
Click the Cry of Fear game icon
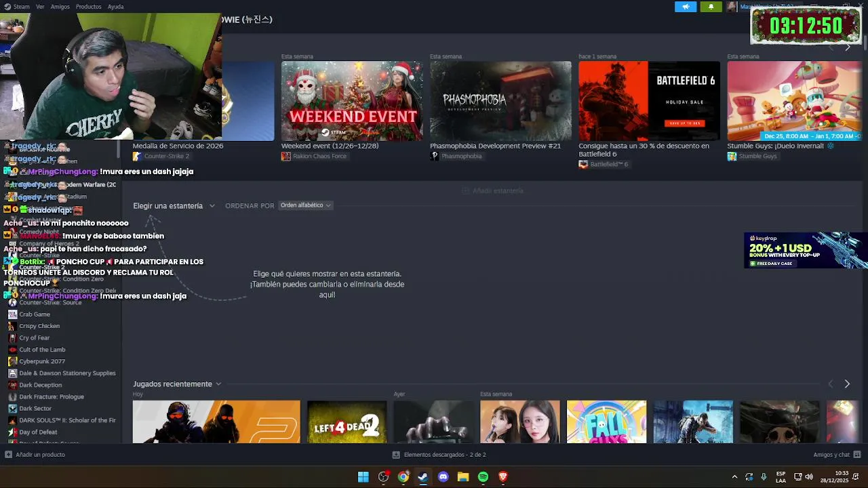(12, 338)
